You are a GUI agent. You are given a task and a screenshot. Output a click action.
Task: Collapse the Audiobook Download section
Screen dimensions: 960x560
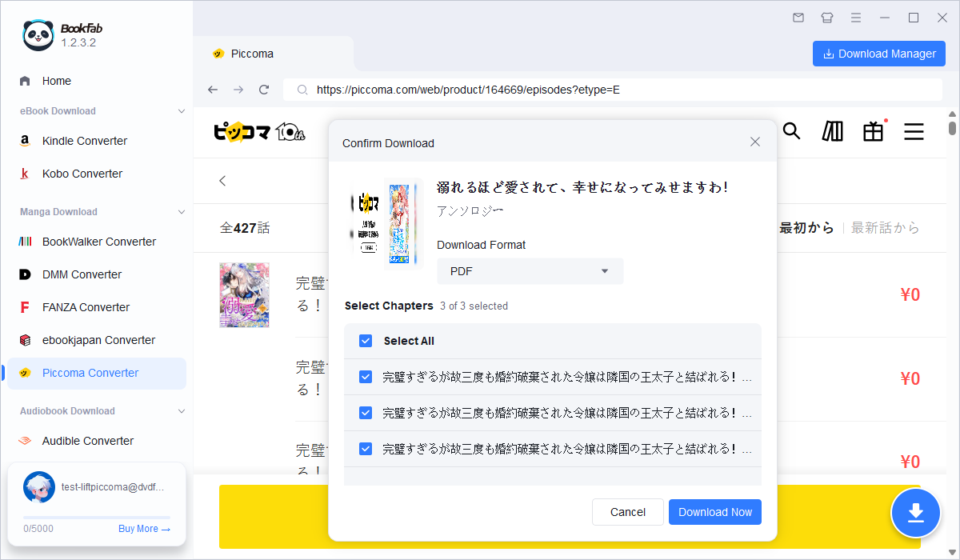(182, 411)
